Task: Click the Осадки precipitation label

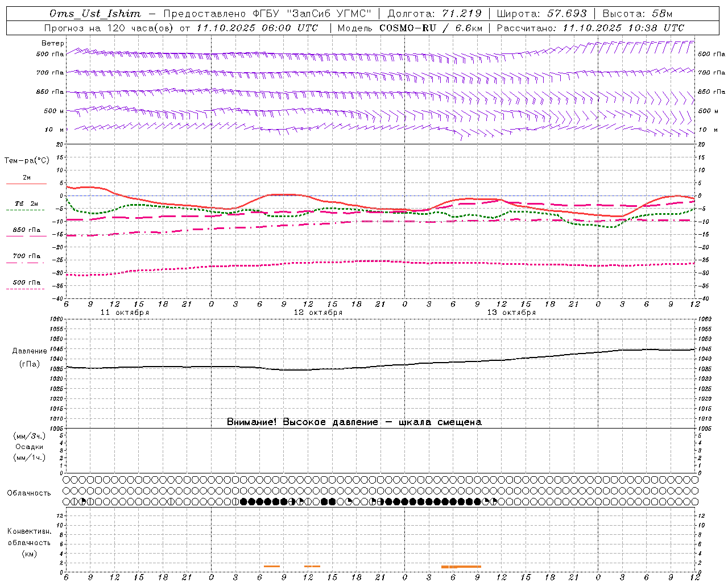Action: tap(30, 447)
